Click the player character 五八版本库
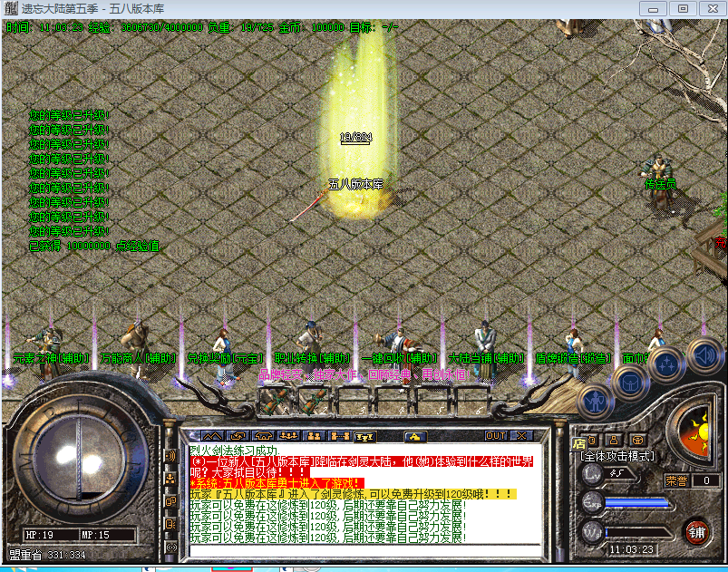 coord(355,184)
